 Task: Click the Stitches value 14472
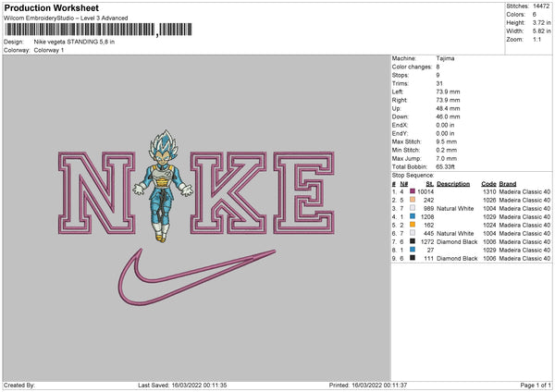coord(541,6)
